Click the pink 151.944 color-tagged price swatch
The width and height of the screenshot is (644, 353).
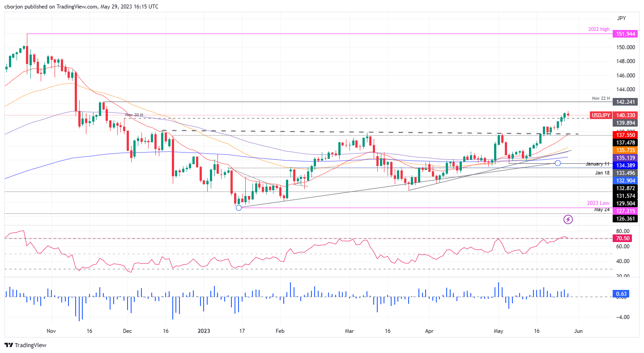click(625, 34)
